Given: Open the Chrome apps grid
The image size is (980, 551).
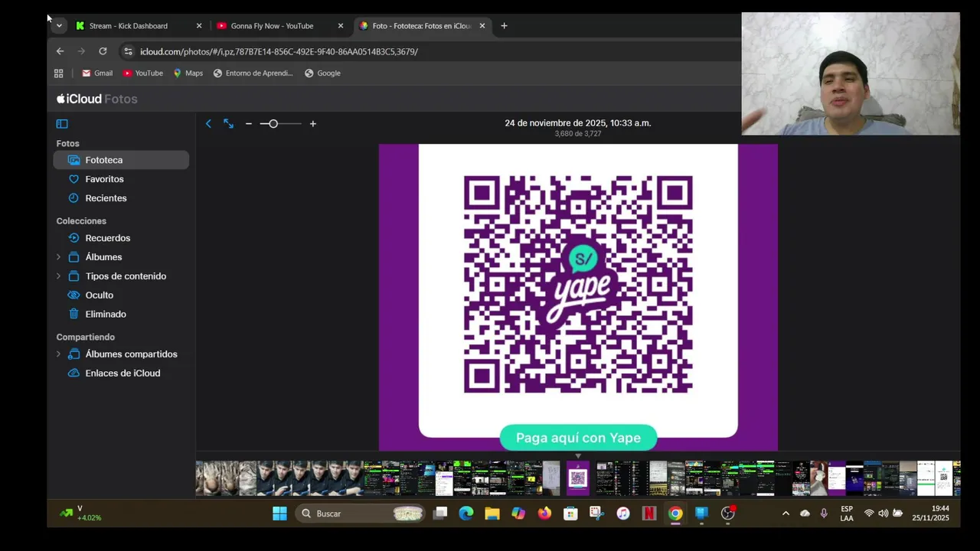Looking at the screenshot, I should coord(58,73).
